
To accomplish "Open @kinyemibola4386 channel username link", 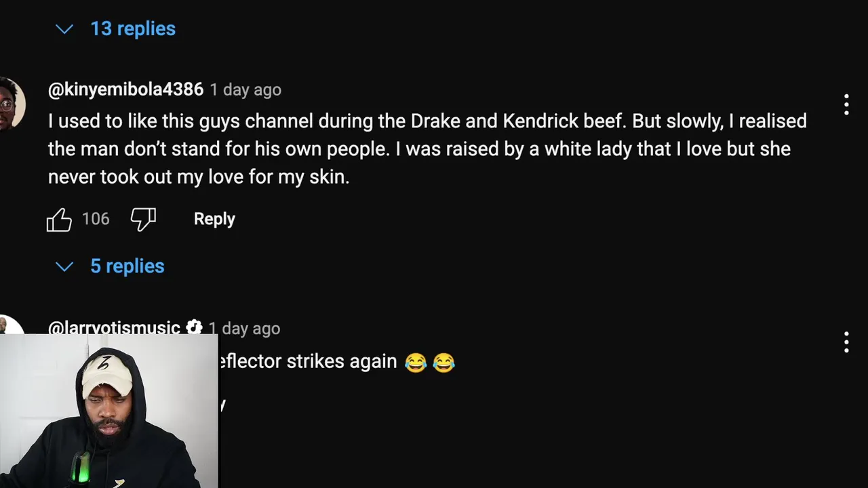I will pyautogui.click(x=125, y=89).
